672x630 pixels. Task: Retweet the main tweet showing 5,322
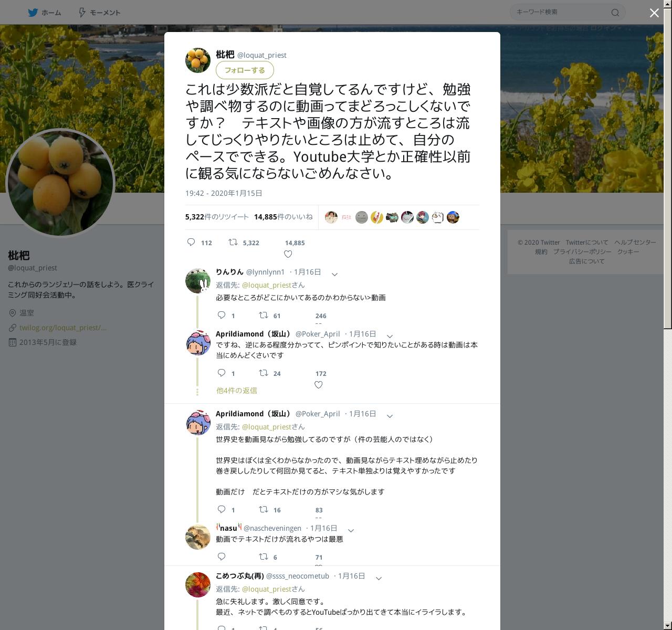coord(233,243)
